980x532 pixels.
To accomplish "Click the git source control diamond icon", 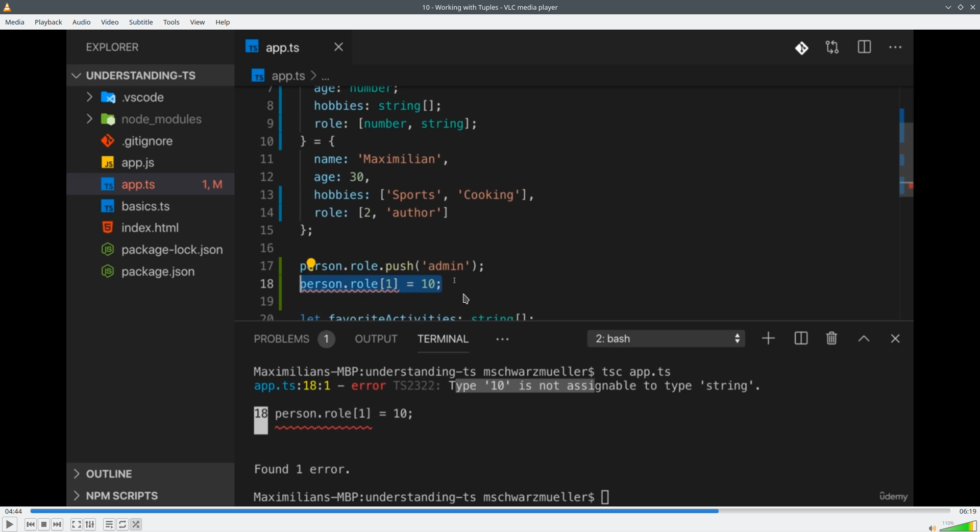I will (801, 48).
